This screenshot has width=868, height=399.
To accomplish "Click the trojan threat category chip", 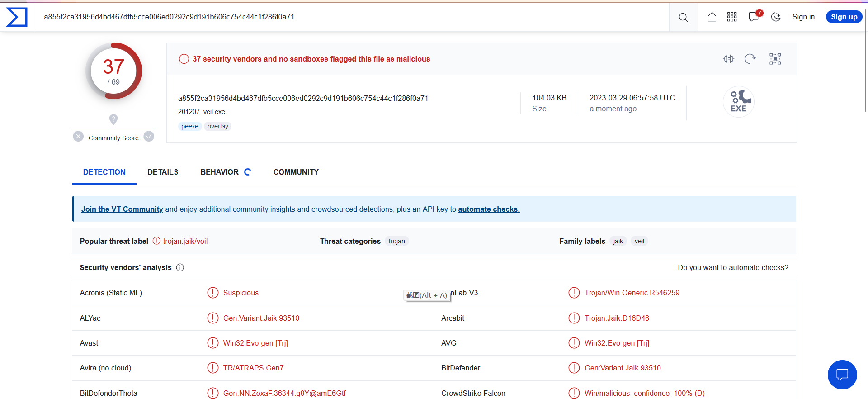I will (x=397, y=241).
